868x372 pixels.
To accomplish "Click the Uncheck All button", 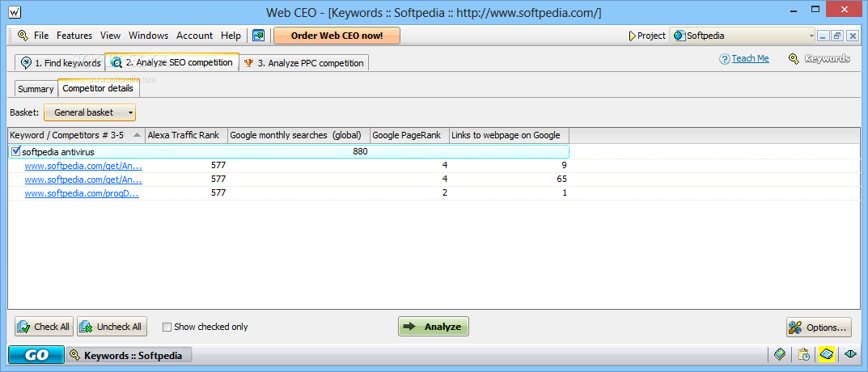I will [112, 327].
